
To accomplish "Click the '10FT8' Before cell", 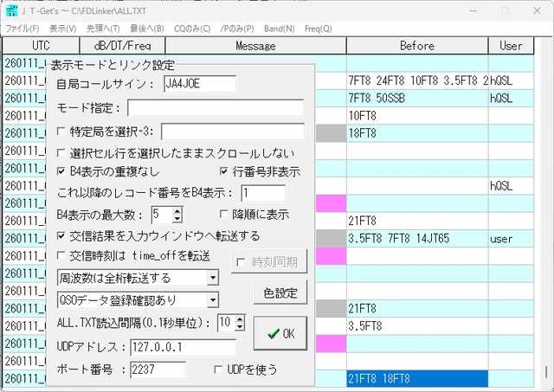I will pos(417,116).
